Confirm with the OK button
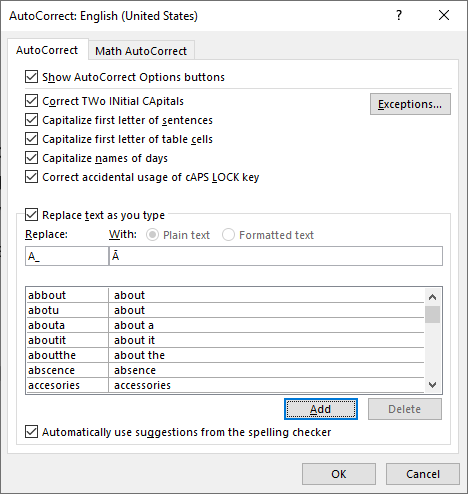Viewport: 468px width, 494px height. click(339, 474)
